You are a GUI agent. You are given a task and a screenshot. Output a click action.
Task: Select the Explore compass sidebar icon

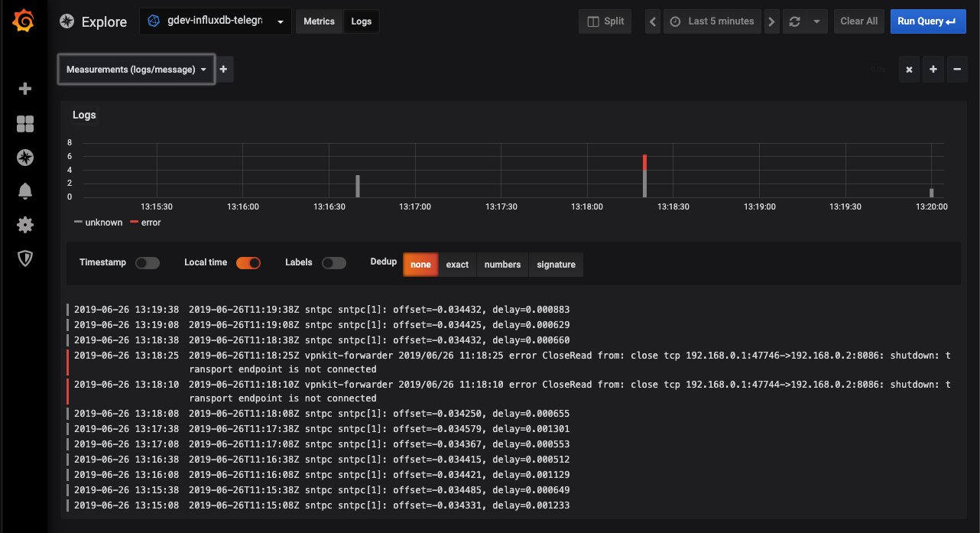(24, 158)
